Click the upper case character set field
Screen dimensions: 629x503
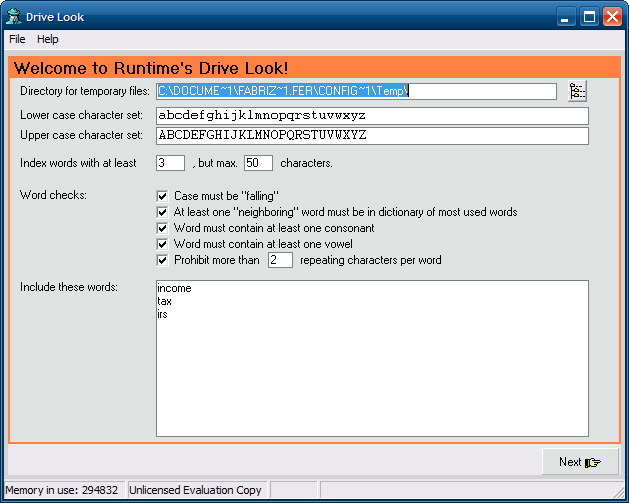click(372, 135)
